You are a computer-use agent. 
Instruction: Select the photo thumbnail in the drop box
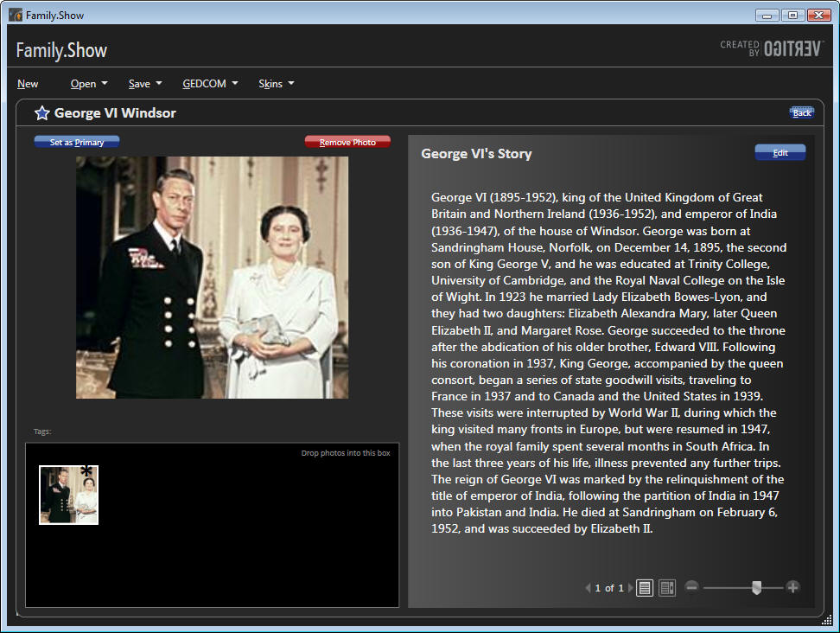68,495
